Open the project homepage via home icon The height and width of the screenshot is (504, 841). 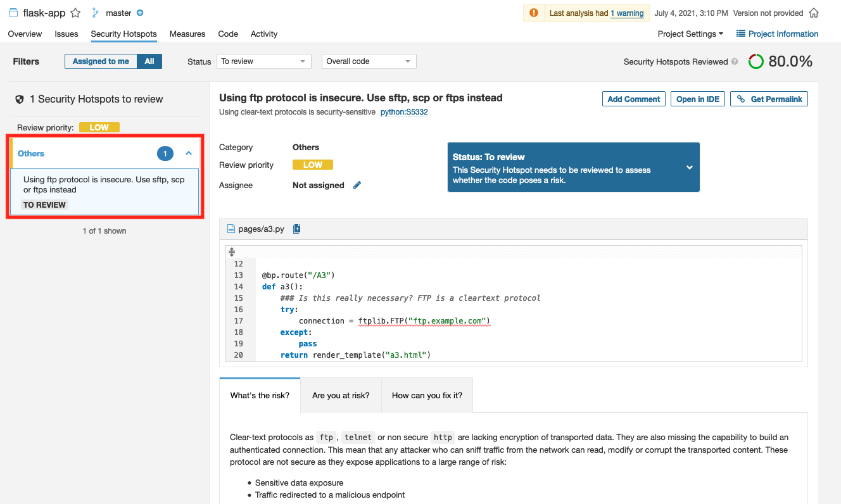click(814, 13)
